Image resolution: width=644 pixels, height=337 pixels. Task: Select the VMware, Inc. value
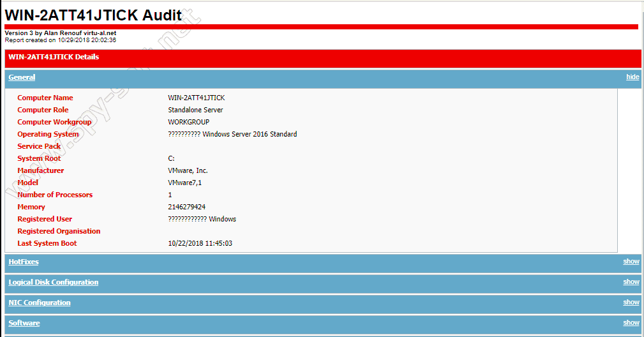188,170
